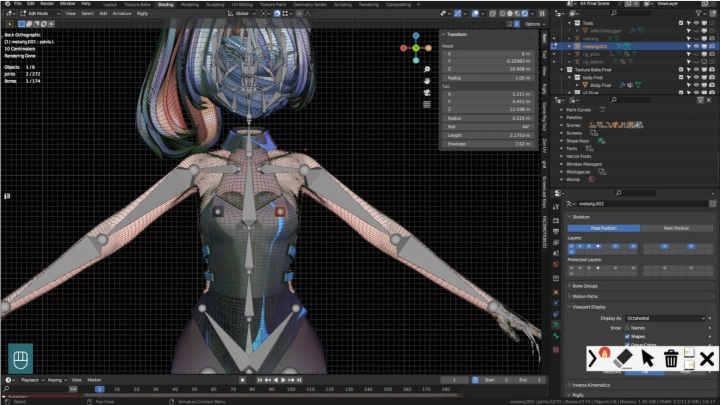Expand Paint Curves in the data browser
Image resolution: width=720 pixels, height=405 pixels.
(x=562, y=110)
